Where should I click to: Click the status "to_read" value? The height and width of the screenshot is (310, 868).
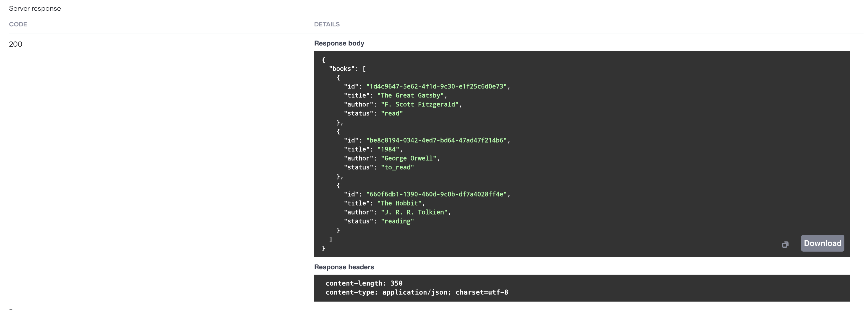coord(398,167)
